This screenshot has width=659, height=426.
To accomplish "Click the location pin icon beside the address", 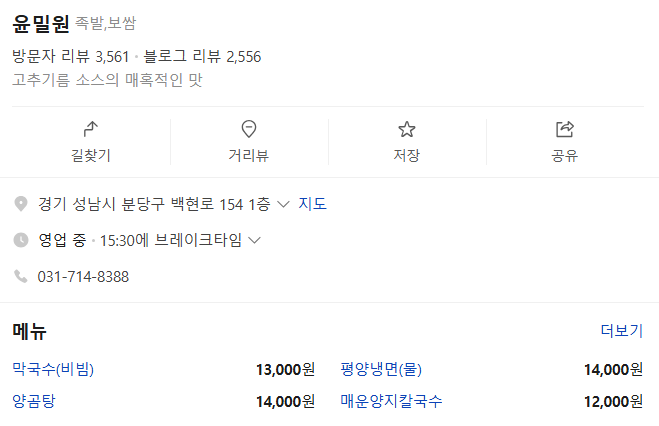I will 21,204.
